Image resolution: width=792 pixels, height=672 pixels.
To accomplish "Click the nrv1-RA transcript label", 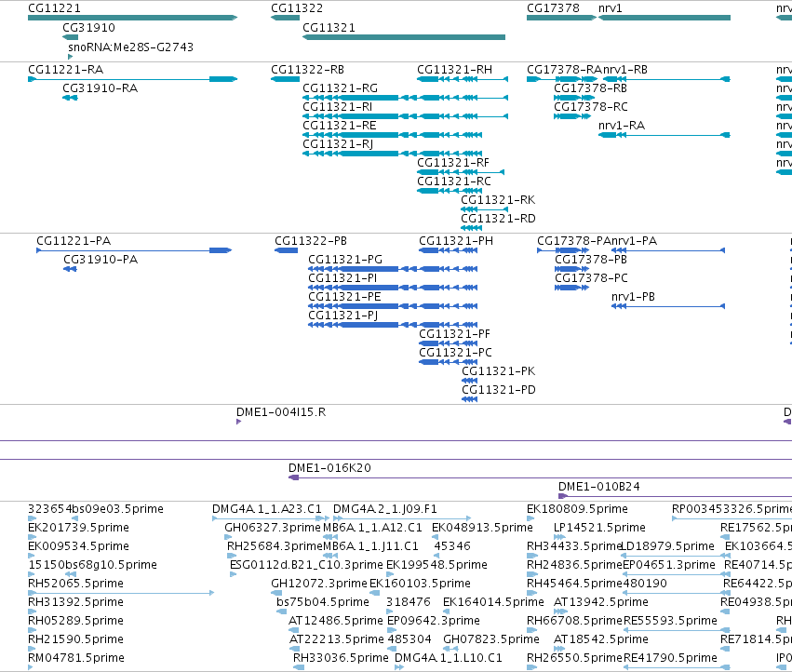I will 622,126.
